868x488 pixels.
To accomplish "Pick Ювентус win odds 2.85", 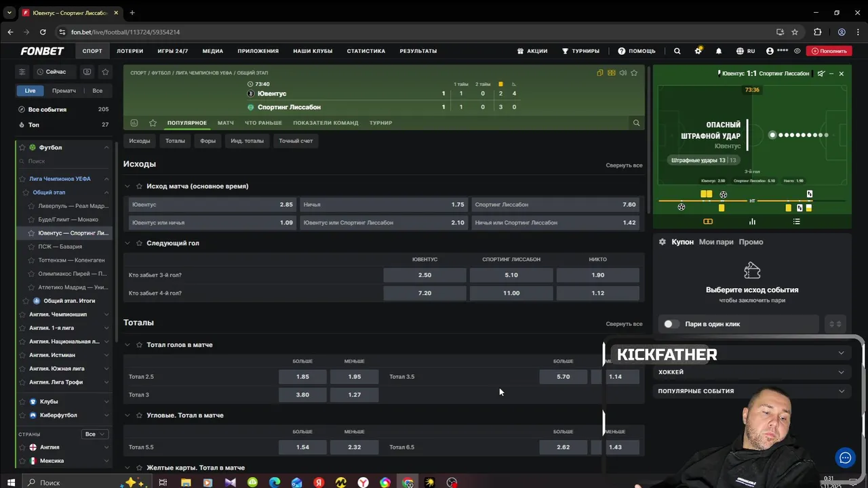I will 212,205.
